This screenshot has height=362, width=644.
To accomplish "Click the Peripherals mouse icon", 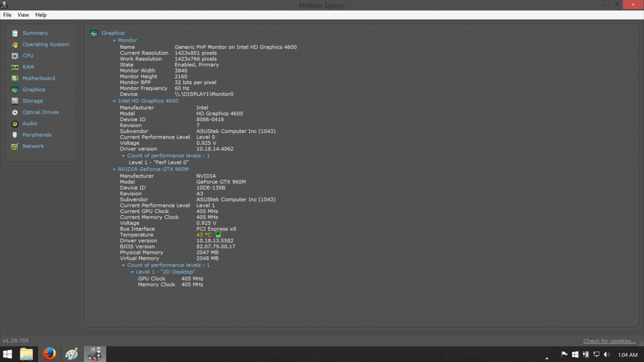I will (15, 135).
